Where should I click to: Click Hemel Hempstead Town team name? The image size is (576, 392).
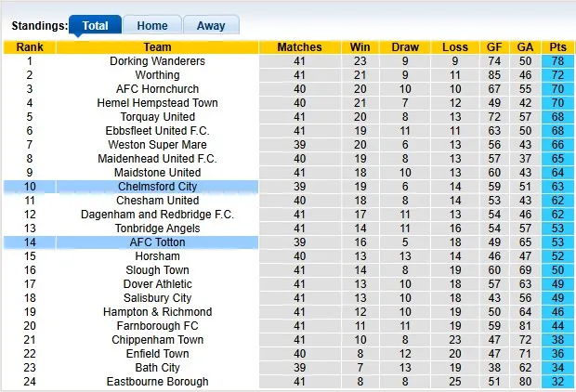click(157, 103)
